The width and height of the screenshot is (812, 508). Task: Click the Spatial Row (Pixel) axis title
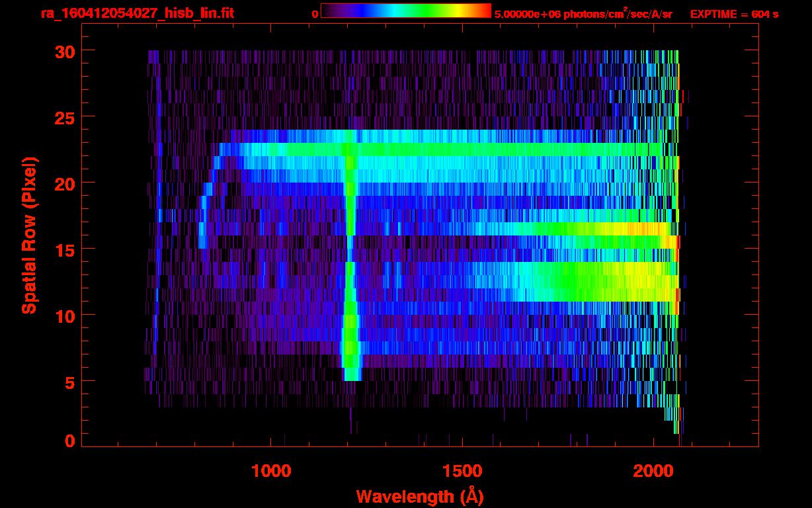(29, 235)
